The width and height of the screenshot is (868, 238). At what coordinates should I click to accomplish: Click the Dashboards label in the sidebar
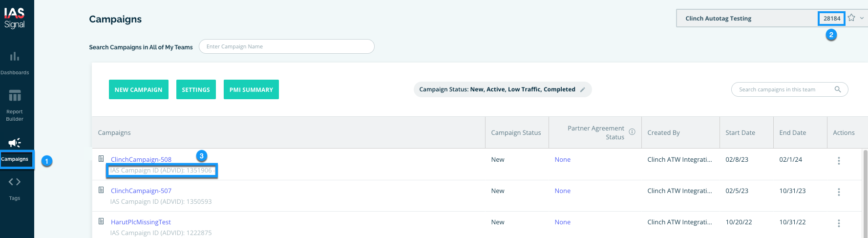click(x=15, y=72)
